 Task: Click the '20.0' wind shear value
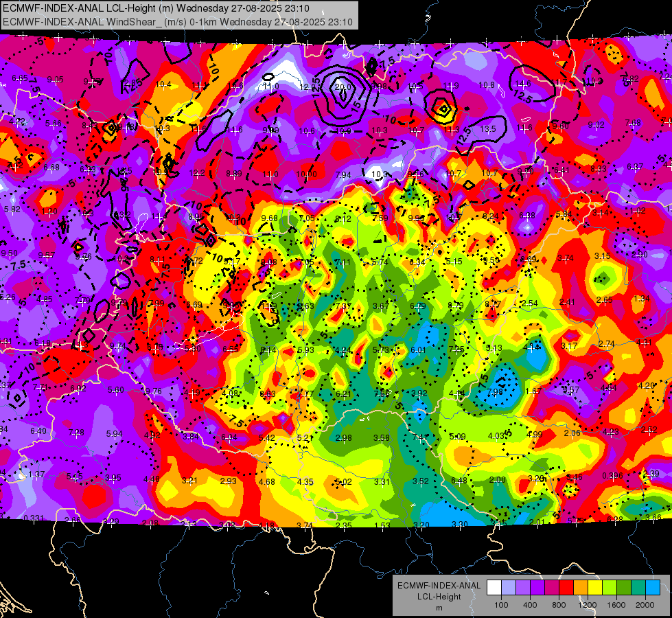coord(343,87)
